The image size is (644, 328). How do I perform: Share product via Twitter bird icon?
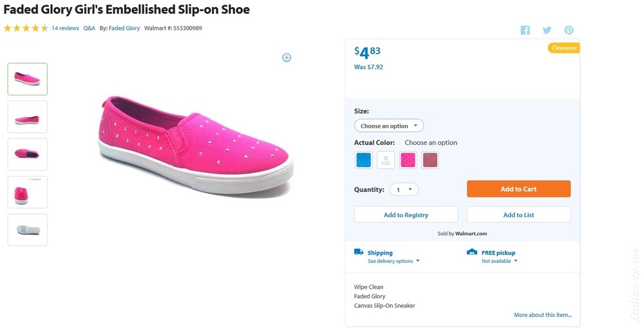tap(547, 30)
